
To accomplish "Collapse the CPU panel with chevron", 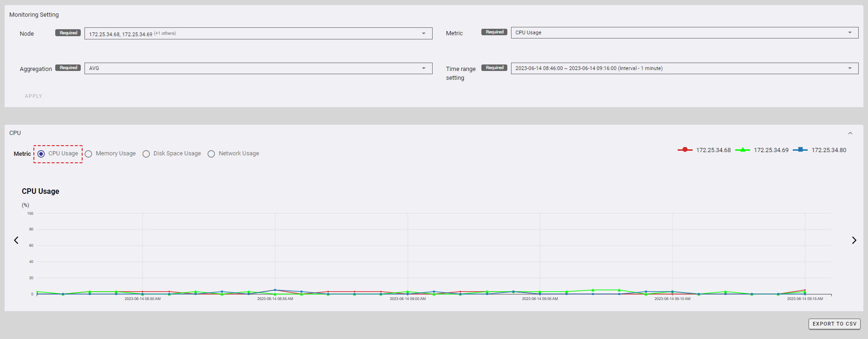I will click(850, 133).
